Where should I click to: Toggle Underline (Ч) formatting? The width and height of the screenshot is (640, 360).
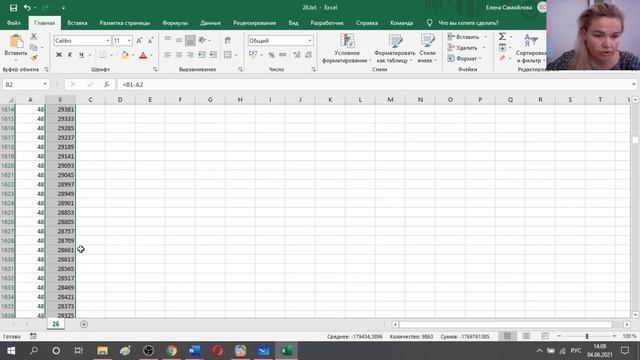(81, 55)
